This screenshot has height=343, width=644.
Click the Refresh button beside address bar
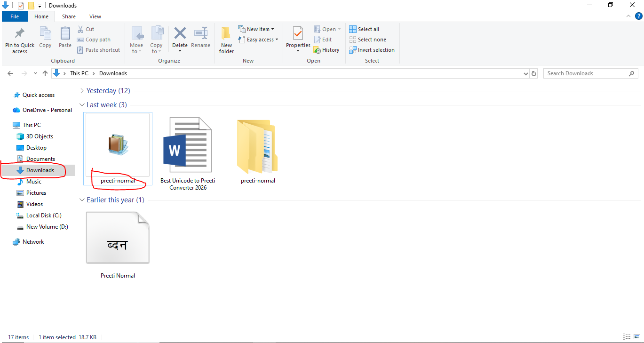534,74
